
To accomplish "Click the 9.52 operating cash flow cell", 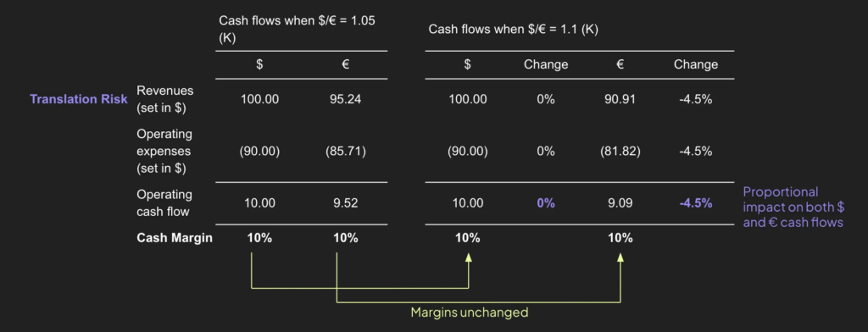I will tap(346, 203).
